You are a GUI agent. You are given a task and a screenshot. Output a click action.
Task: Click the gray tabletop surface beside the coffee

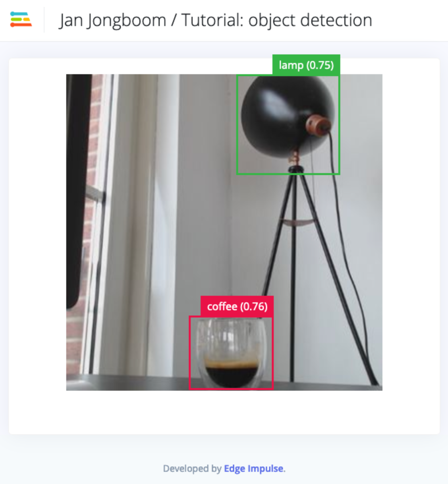coord(132,382)
